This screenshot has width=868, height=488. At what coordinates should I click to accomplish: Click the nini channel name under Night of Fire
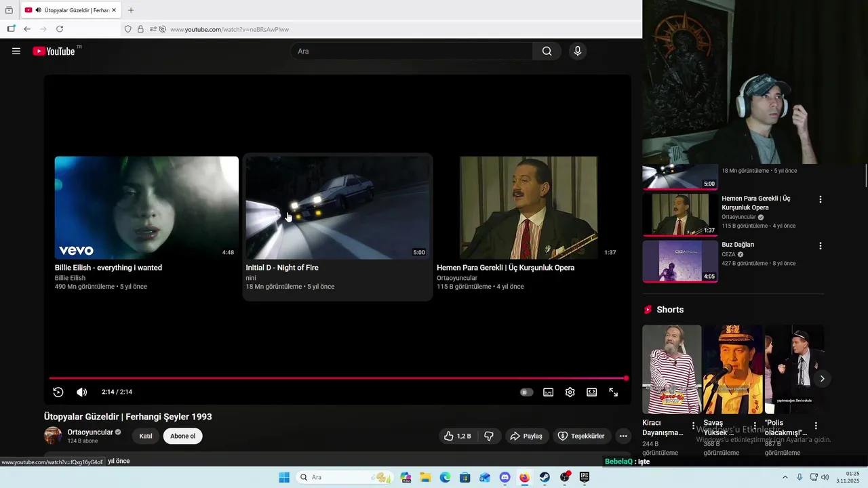click(251, 278)
